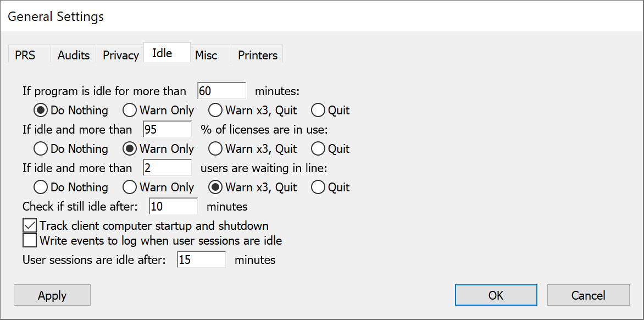The height and width of the screenshot is (320, 644).
Task: Uncheck Track client computer startup and shutdown
Action: [x=30, y=226]
